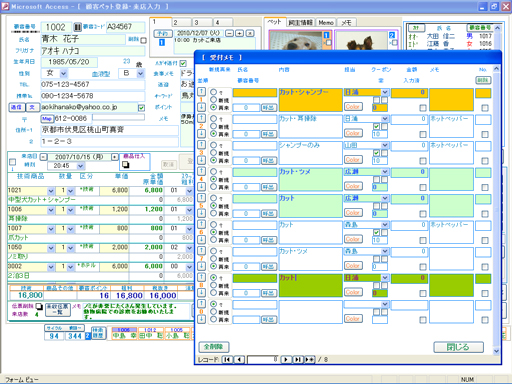Screen dimensions: 512x384
Task: Open staff dropdown in row 1 showing 日浦
Action: pyautogui.click(x=385, y=92)
